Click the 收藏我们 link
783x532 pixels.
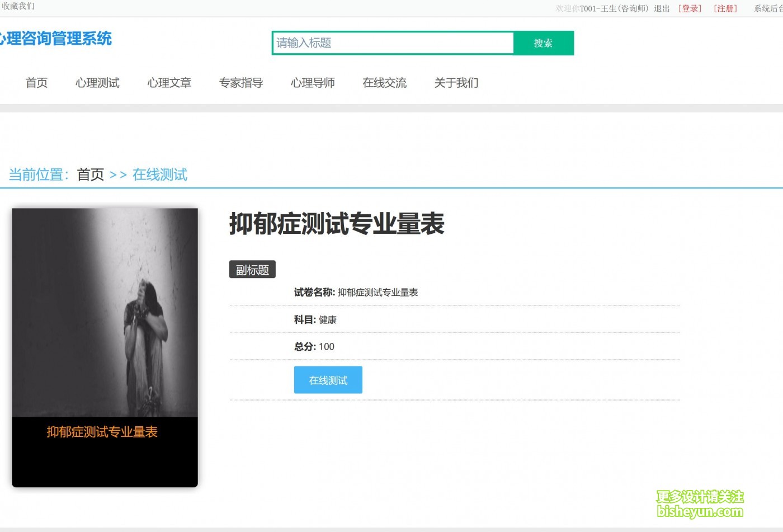pyautogui.click(x=18, y=6)
